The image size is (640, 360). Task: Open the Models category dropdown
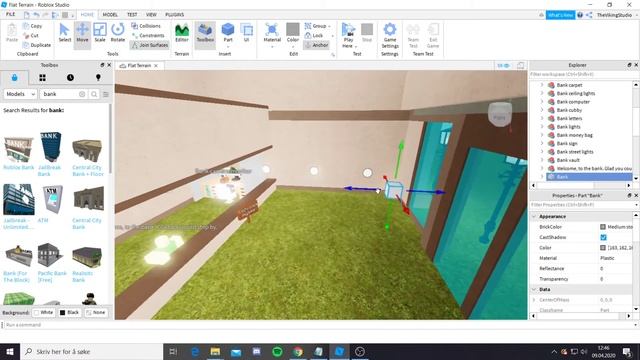(x=20, y=94)
